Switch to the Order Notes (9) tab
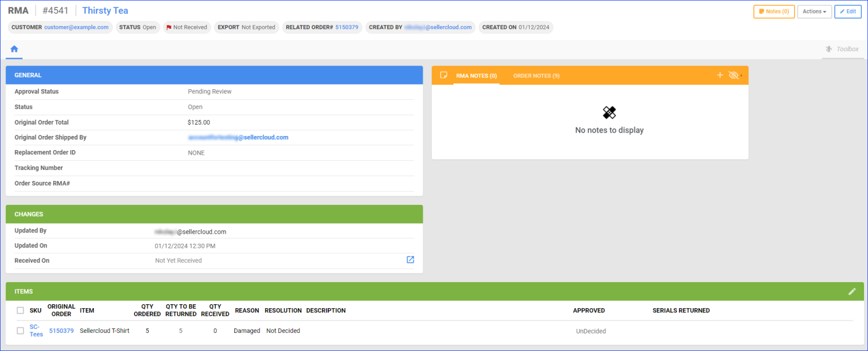 (x=536, y=75)
